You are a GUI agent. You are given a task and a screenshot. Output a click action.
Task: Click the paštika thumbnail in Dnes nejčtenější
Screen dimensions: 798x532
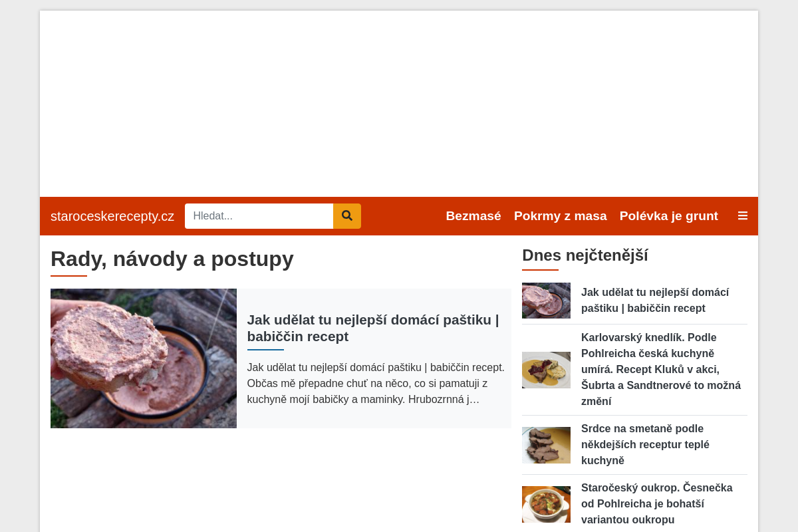tap(546, 301)
